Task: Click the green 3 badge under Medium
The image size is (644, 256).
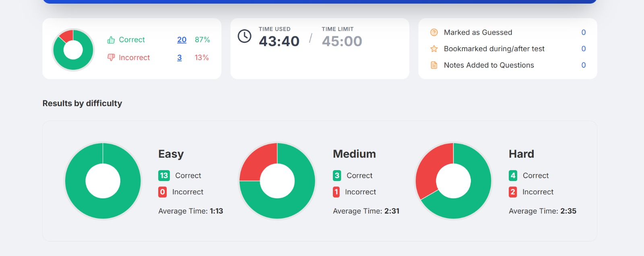Action: click(337, 175)
